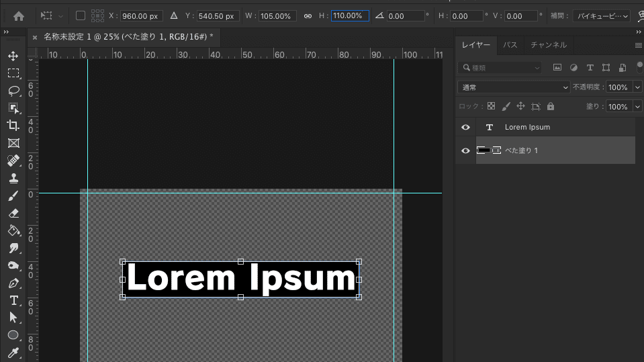
Task: Select the Lasso tool
Action: click(13, 91)
